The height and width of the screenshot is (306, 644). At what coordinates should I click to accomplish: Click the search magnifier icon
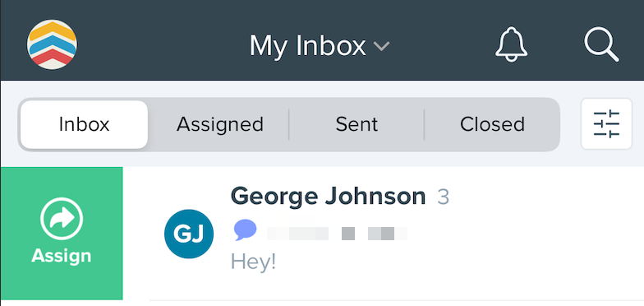pos(601,44)
